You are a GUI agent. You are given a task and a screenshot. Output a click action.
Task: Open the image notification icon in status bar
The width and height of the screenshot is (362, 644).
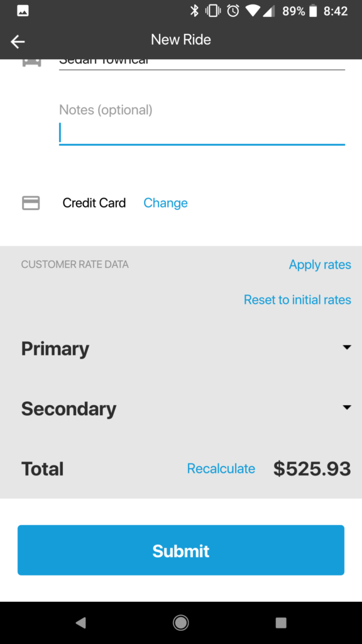(23, 11)
